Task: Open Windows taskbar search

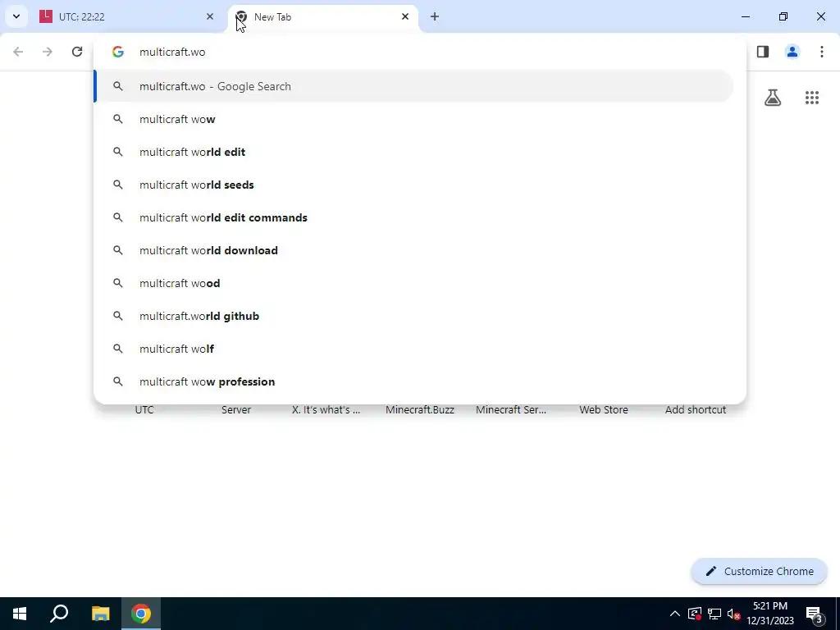Action: coord(59,614)
